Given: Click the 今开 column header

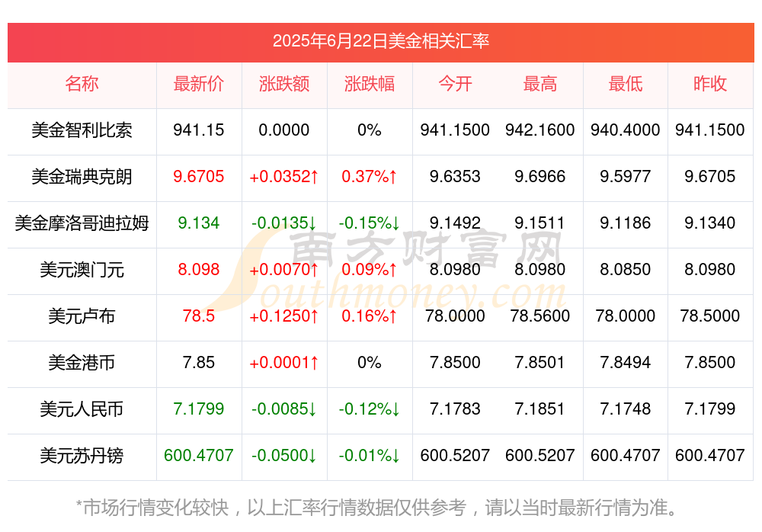Looking at the screenshot, I should (455, 84).
